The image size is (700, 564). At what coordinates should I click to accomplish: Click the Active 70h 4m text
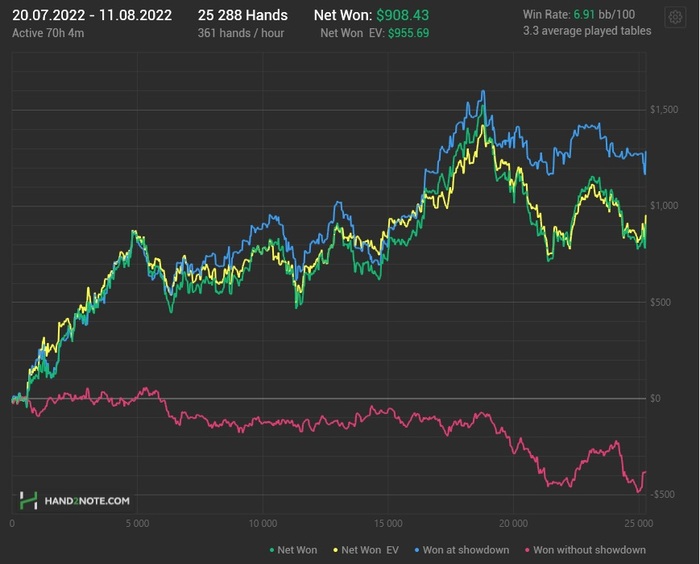pyautogui.click(x=48, y=33)
